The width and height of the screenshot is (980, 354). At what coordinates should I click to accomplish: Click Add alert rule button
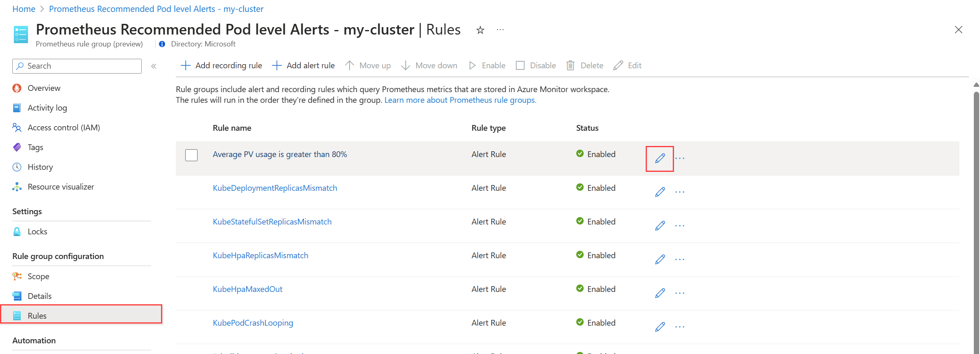coord(304,65)
